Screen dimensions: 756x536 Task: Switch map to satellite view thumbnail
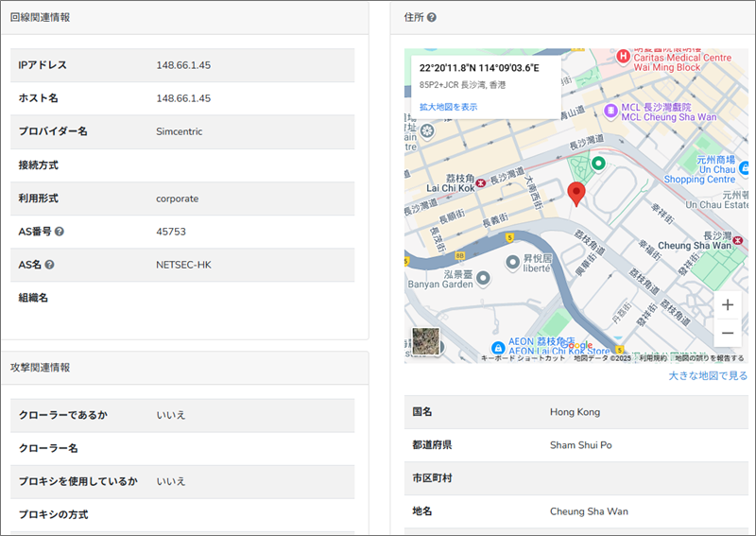426,341
